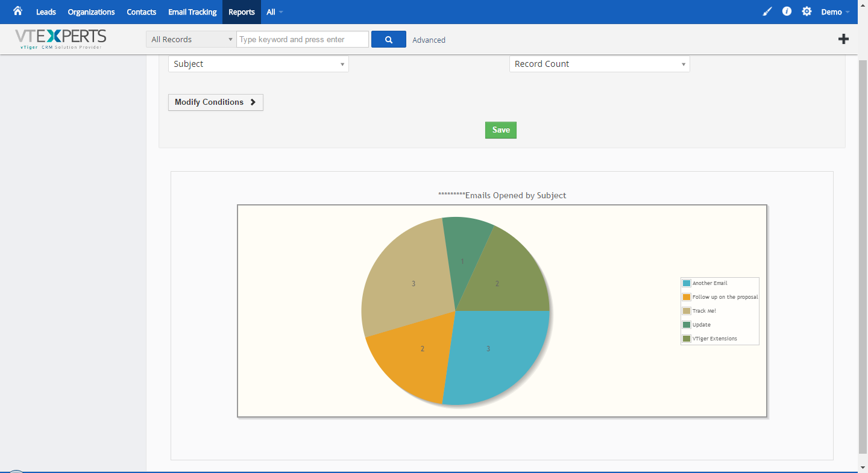This screenshot has width=868, height=473.
Task: Click Another Email legend swatch
Action: 687,283
